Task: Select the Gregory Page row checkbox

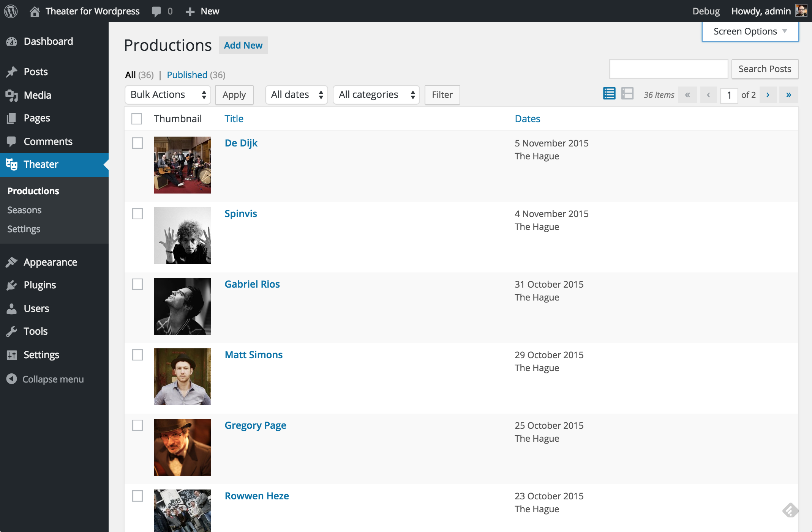Action: tap(137, 425)
